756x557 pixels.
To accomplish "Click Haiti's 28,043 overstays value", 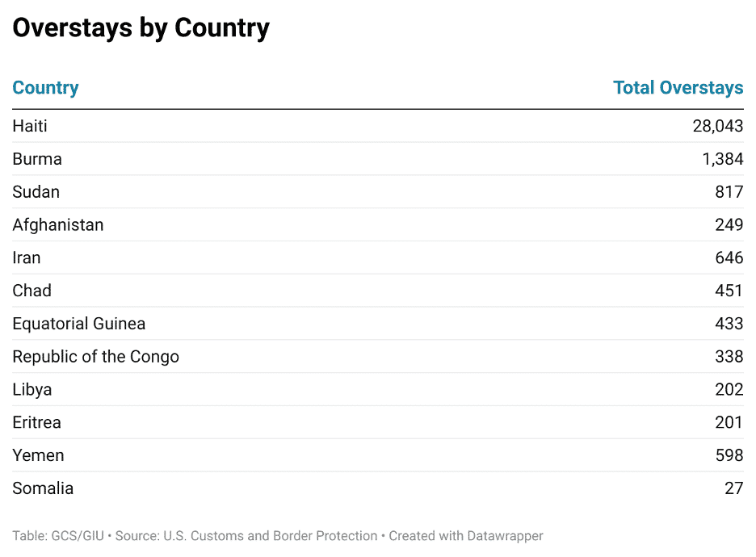I will pyautogui.click(x=717, y=126).
